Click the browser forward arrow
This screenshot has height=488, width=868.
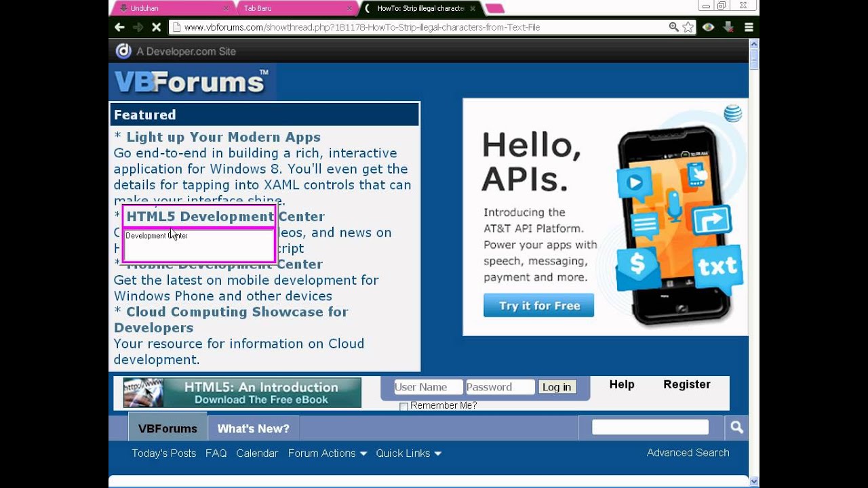[x=138, y=27]
